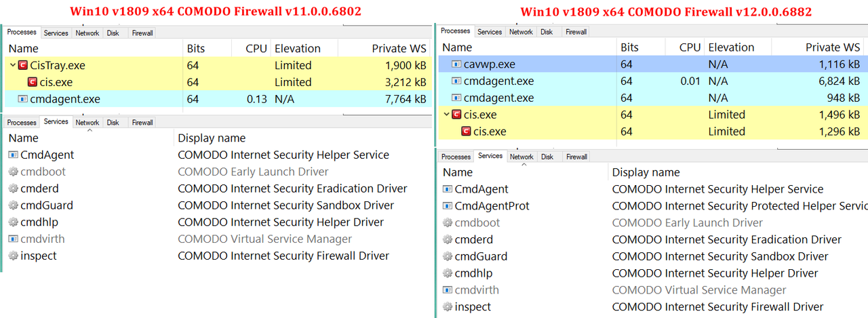This screenshot has height=318, width=868.
Task: Open Firewall tab above the v12 services list
Action: click(x=576, y=157)
